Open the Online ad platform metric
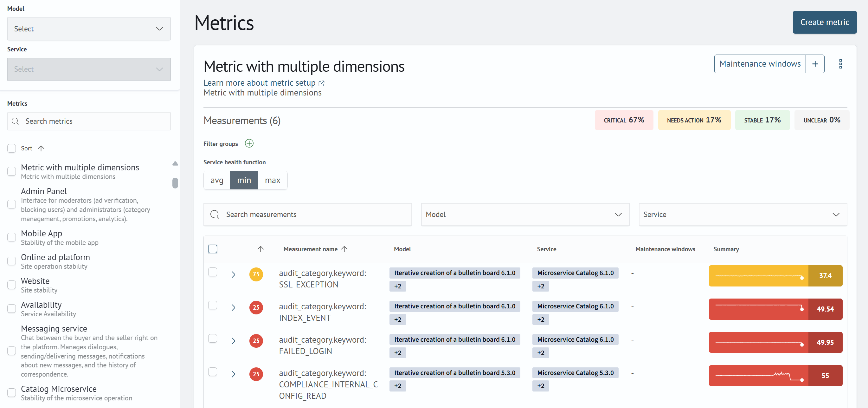 (55, 257)
